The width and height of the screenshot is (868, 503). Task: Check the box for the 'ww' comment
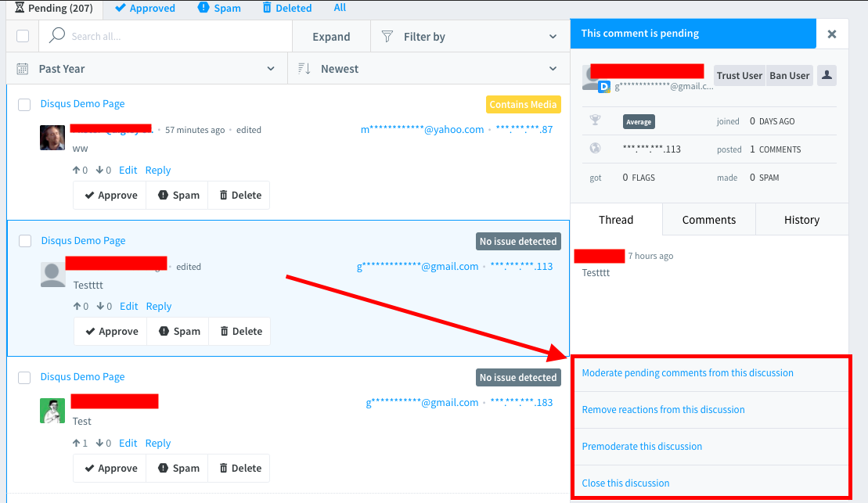[x=24, y=104]
